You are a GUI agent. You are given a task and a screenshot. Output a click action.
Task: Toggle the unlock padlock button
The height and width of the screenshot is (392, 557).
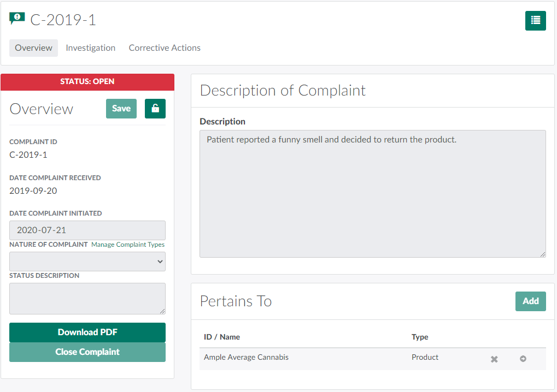pos(155,109)
